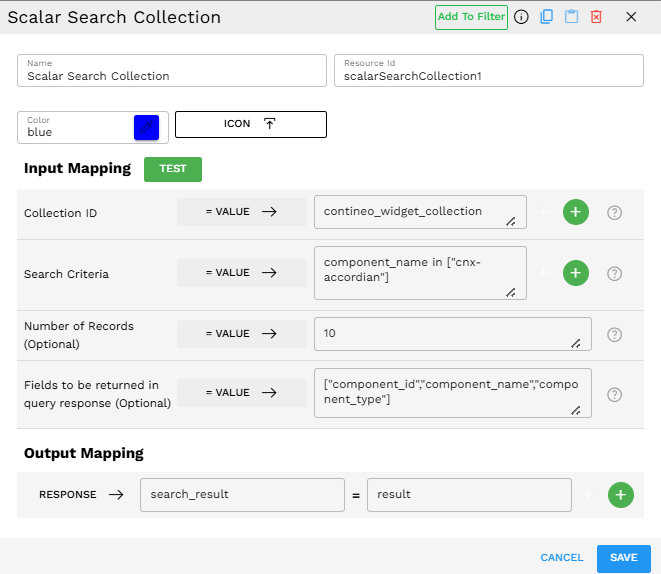
Task: Open the blue color picker swatch
Action: pyautogui.click(x=146, y=127)
